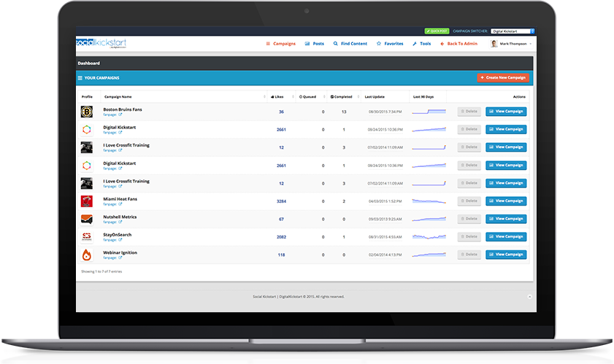Delete the Nutshell Metrics campaign

(x=469, y=219)
